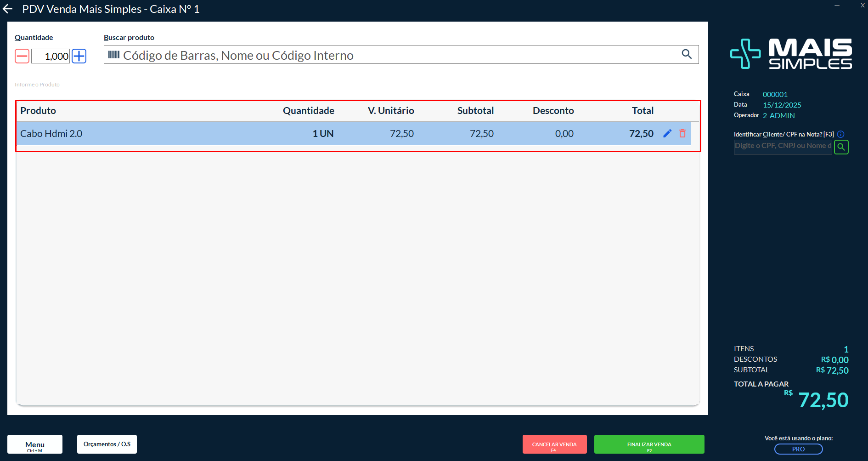Open the Menu button

point(35,444)
